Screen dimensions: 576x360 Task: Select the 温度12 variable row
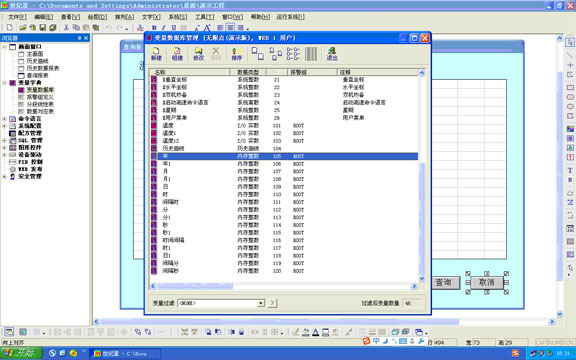pos(284,141)
